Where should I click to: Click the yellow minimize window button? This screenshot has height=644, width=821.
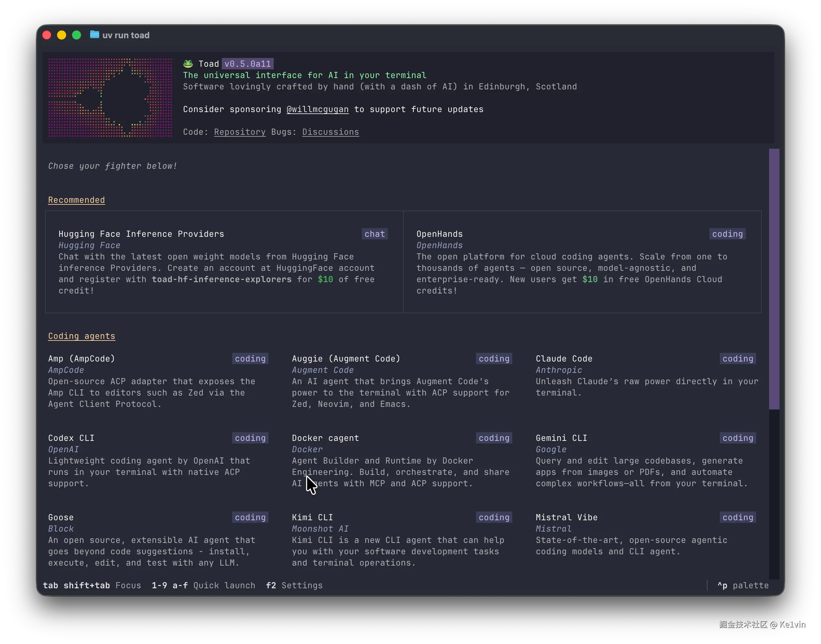(x=62, y=35)
